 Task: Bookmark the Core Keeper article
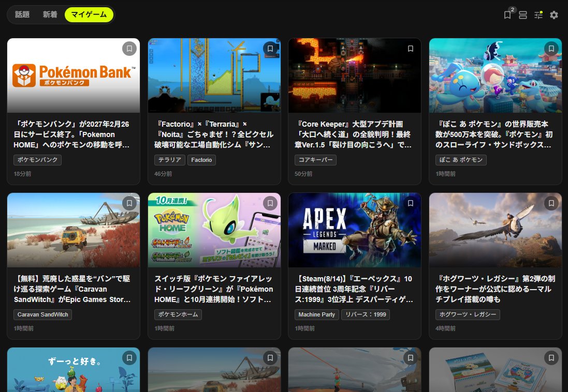[x=411, y=49]
